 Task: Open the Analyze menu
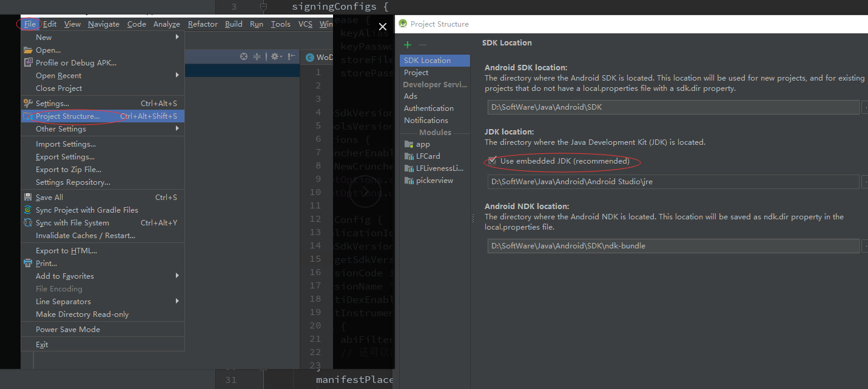point(167,24)
